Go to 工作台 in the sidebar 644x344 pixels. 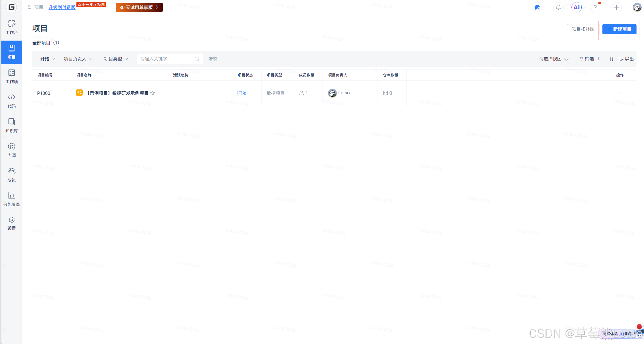[12, 27]
